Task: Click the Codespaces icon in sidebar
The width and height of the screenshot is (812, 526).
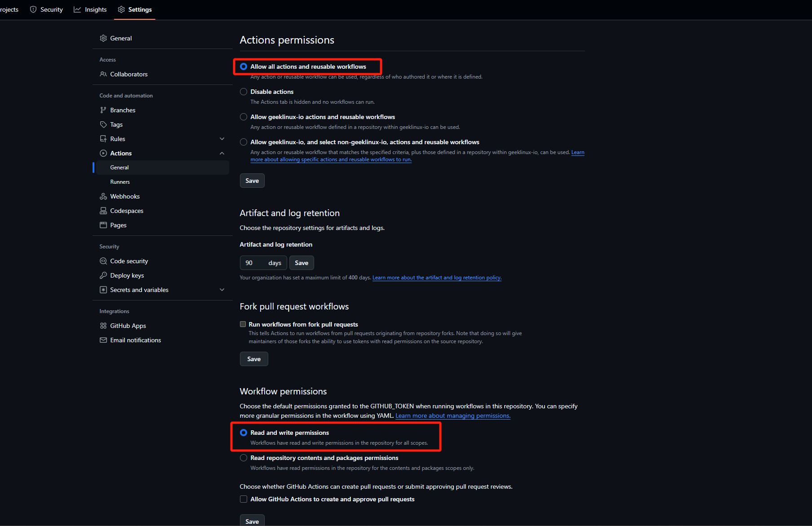Action: 103,211
